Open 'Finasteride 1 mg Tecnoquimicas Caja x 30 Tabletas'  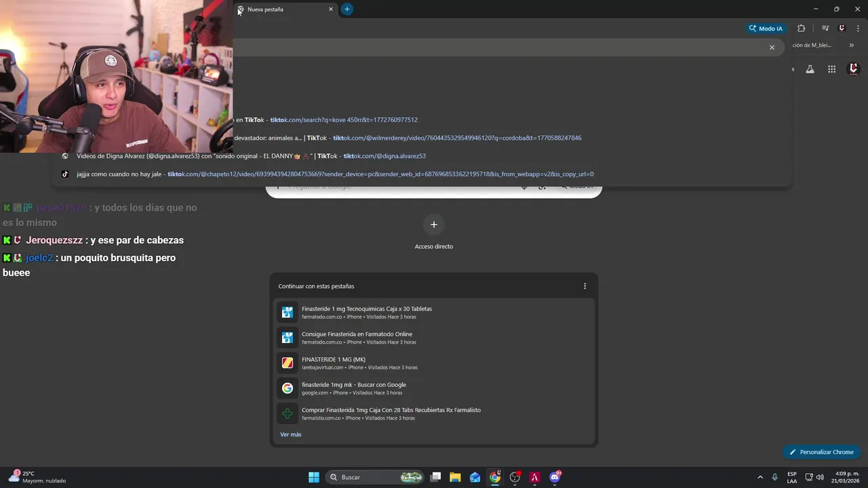[434, 312]
